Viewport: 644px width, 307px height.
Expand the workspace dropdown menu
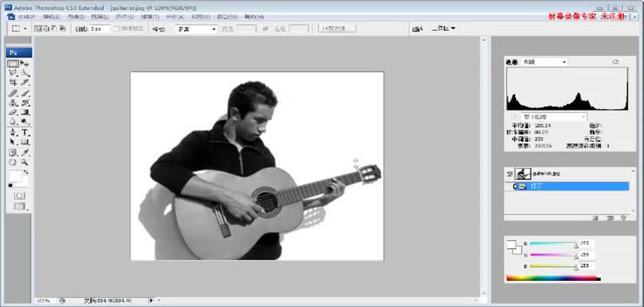click(x=444, y=28)
